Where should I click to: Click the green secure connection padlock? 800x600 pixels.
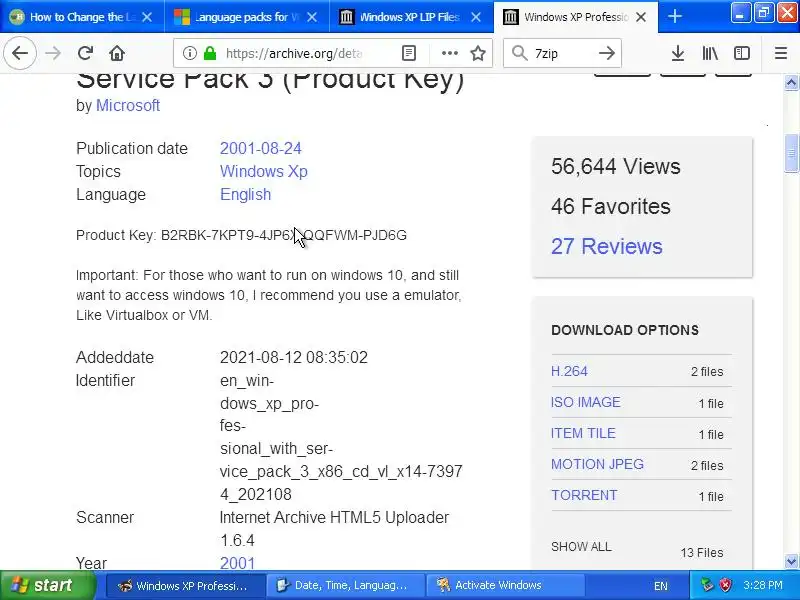[210, 53]
